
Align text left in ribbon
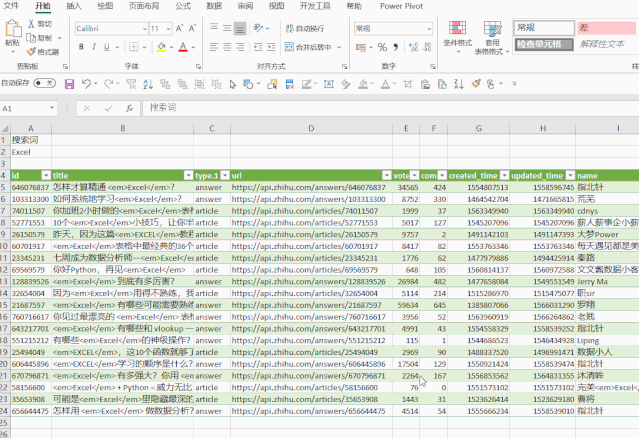point(214,47)
